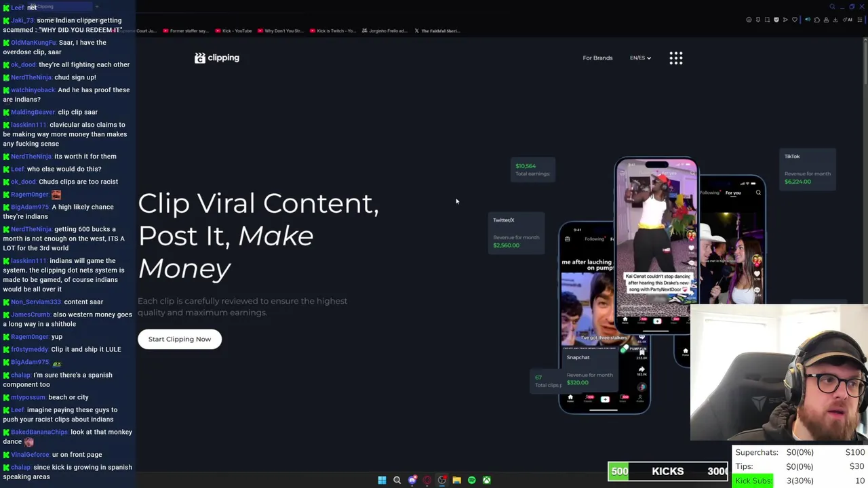Image resolution: width=868 pixels, height=488 pixels.
Task: Click username fr0stymeddy in chat
Action: (29, 349)
